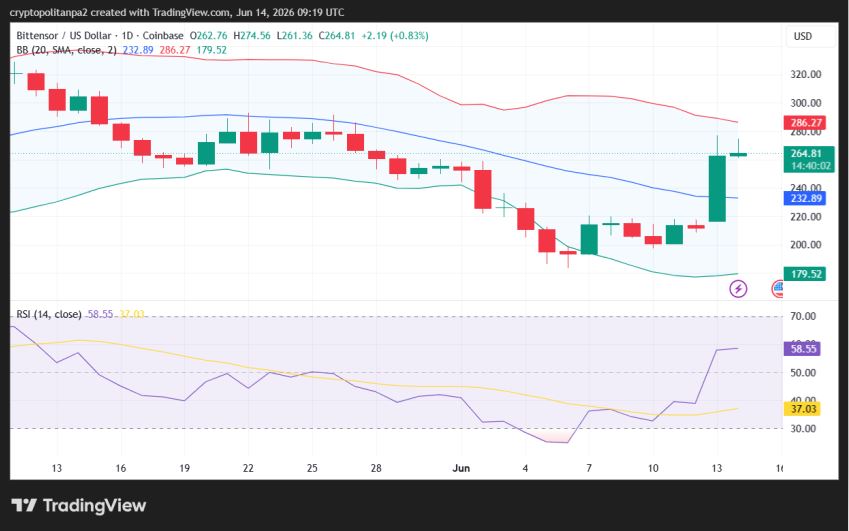
Task: Click the 1D timeframe label in the chart title
Action: coord(127,36)
